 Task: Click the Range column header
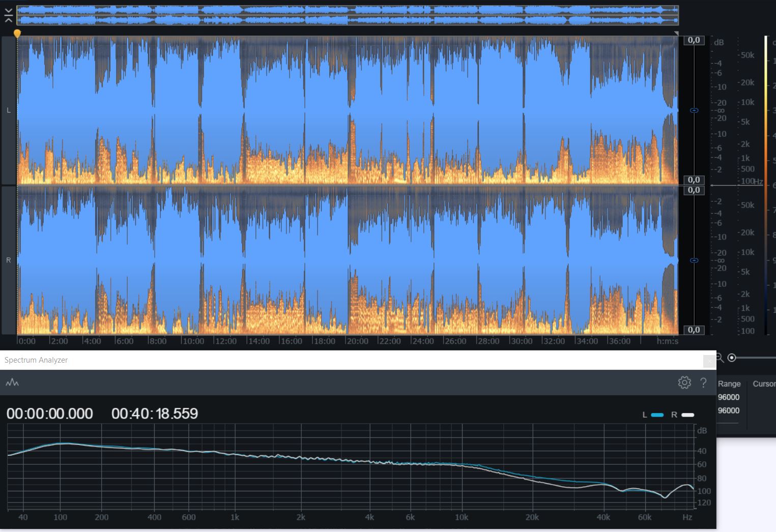pyautogui.click(x=729, y=384)
